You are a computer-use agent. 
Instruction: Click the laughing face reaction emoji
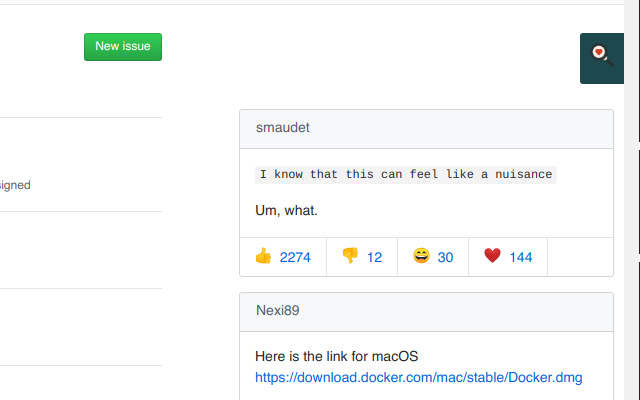(x=421, y=256)
